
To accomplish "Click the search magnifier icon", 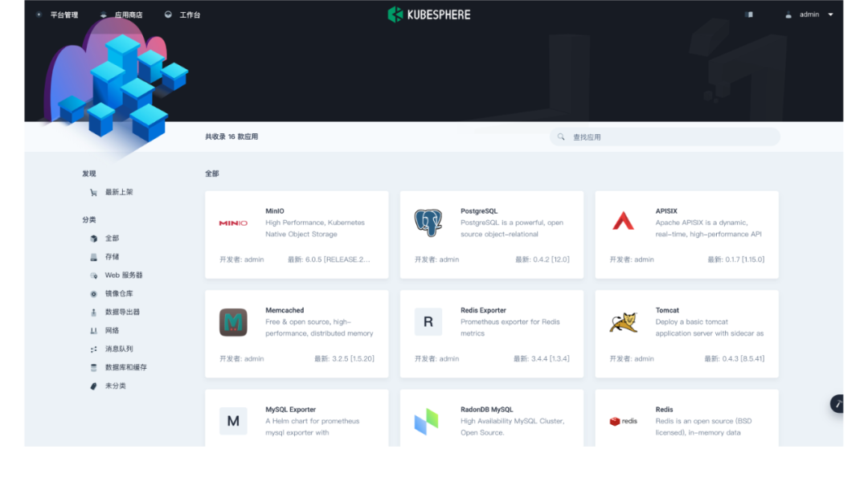I will pyautogui.click(x=561, y=137).
